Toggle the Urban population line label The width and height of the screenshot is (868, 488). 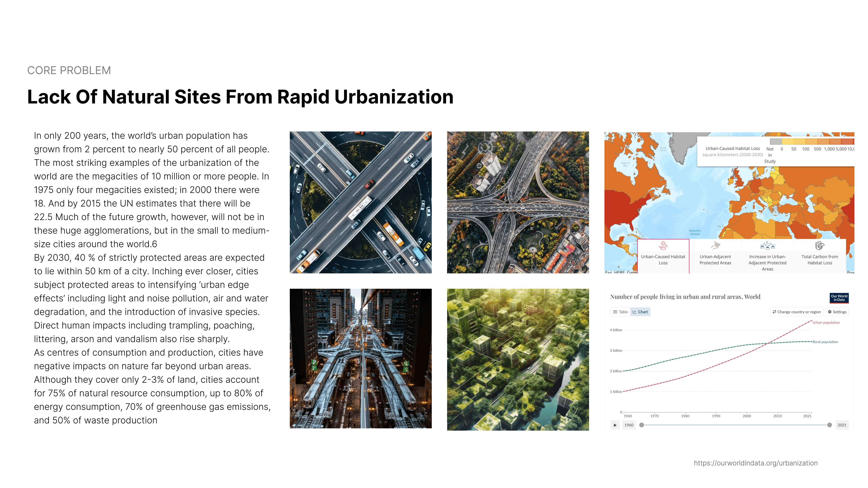click(x=826, y=323)
